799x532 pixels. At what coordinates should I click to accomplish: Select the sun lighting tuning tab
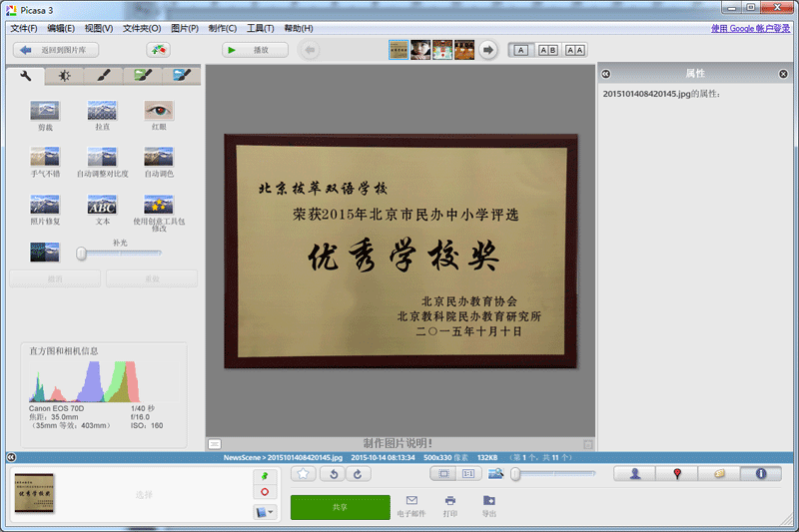(x=64, y=76)
